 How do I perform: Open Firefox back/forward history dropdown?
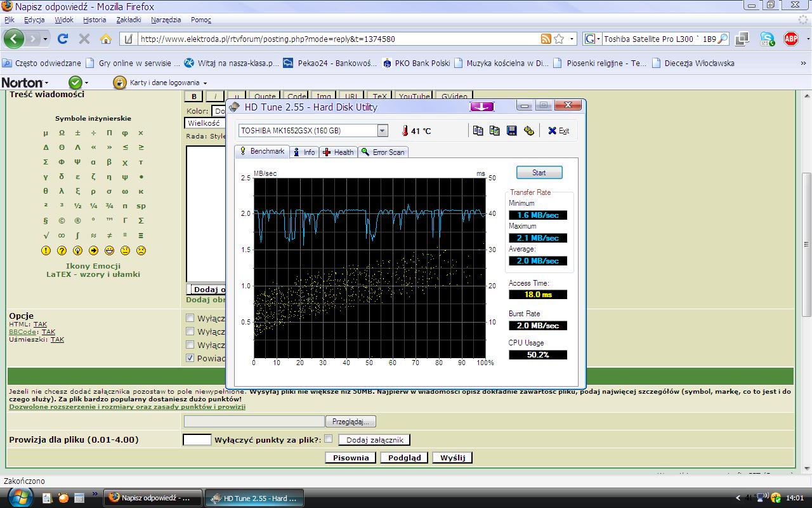pyautogui.click(x=45, y=39)
